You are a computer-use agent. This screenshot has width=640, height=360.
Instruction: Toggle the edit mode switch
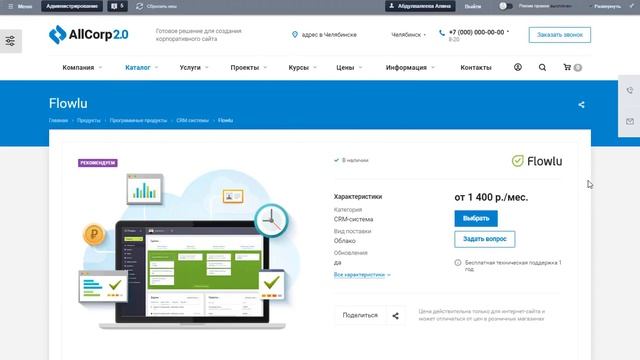(x=506, y=6)
